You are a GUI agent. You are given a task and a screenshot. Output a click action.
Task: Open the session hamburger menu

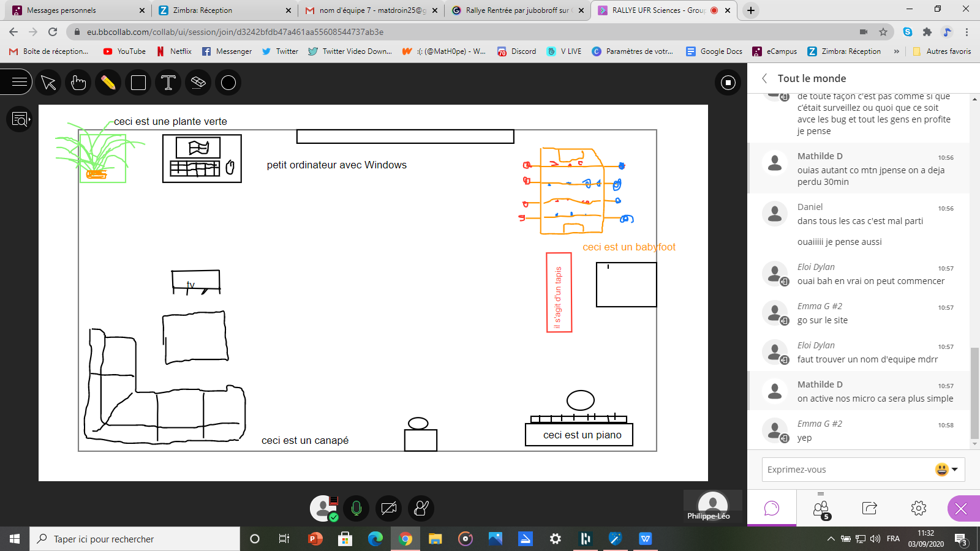click(x=20, y=81)
